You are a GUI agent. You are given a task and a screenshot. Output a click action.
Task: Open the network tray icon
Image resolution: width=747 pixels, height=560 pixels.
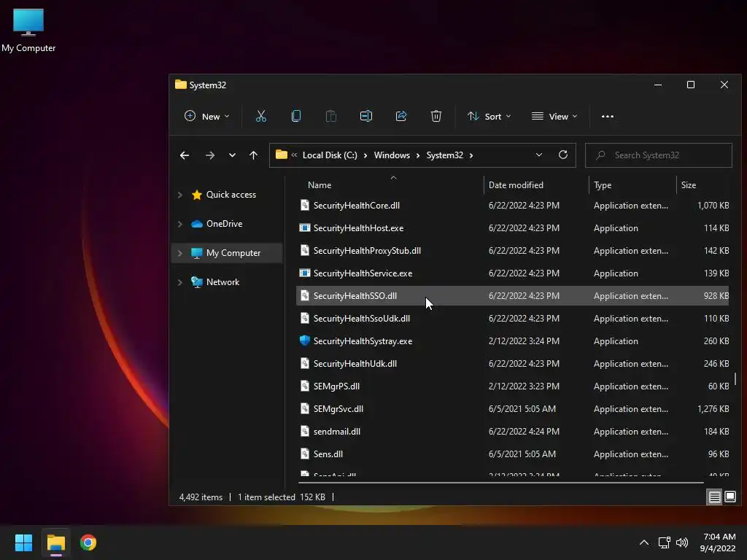[x=664, y=542]
